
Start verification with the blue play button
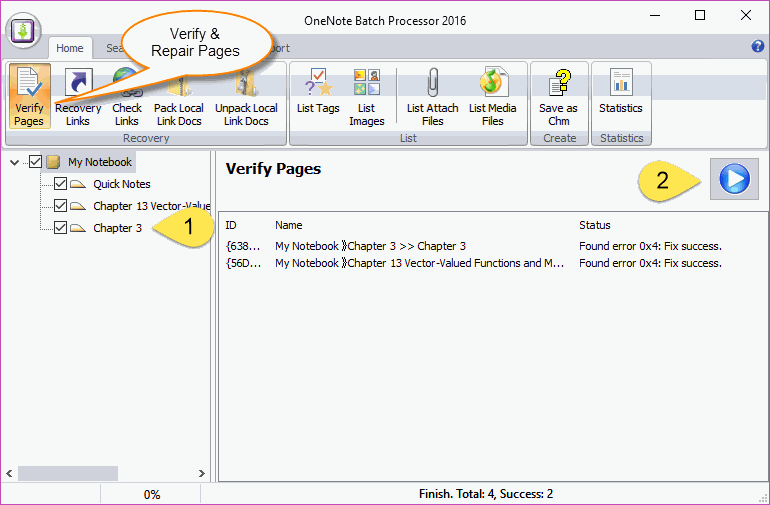pos(734,179)
